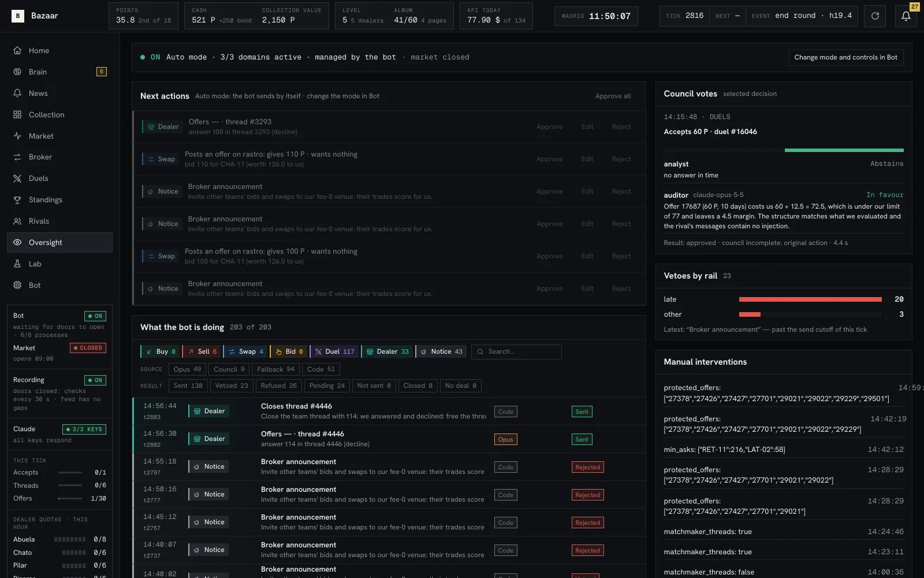Show only Vetoed 23 results
This screenshot has width=924, height=578.
click(x=232, y=386)
